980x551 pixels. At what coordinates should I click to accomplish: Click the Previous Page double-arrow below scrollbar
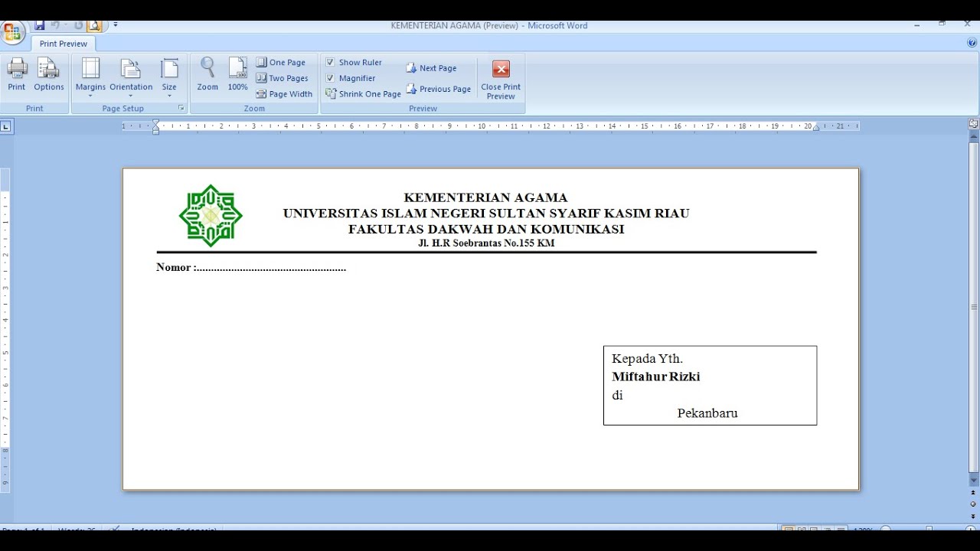(x=974, y=493)
